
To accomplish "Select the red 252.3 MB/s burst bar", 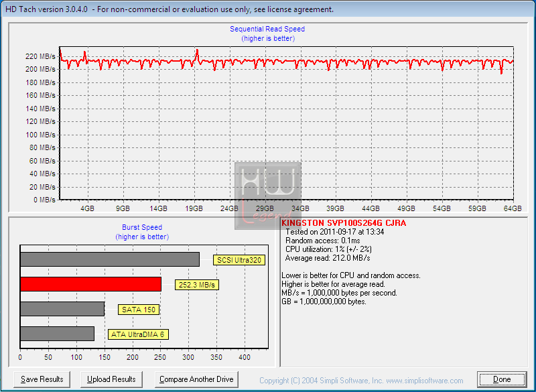I will (x=90, y=284).
